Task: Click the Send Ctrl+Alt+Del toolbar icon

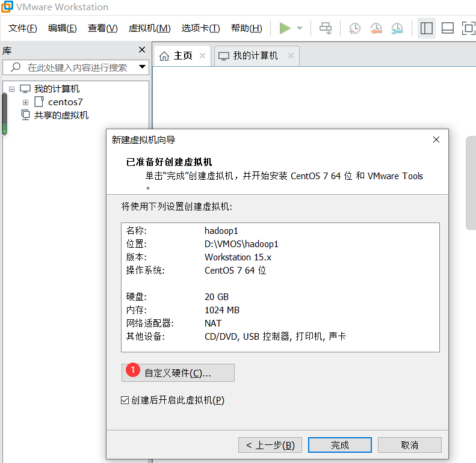Action: [x=326, y=28]
